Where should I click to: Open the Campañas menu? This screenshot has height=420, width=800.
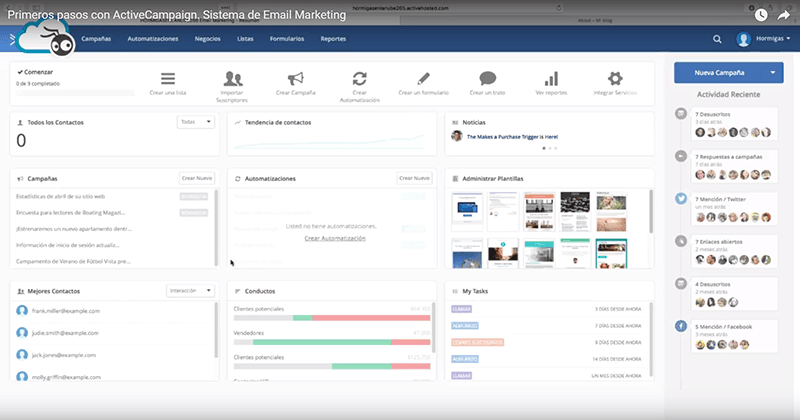pyautogui.click(x=96, y=39)
